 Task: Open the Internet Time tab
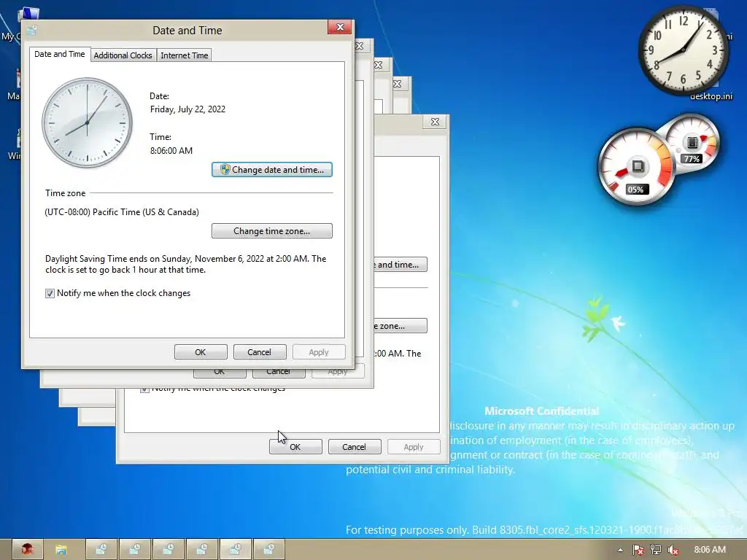[185, 55]
